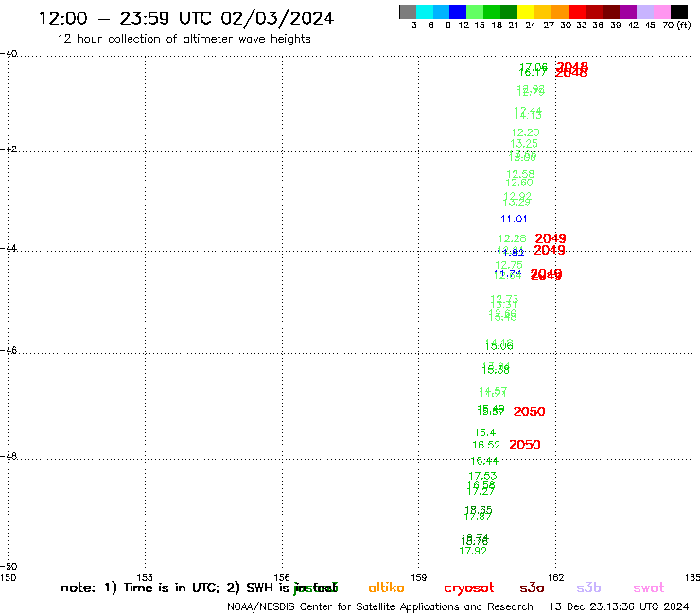700x615 pixels.
Task: Click the dark blue legend swatch
Action: (x=458, y=11)
